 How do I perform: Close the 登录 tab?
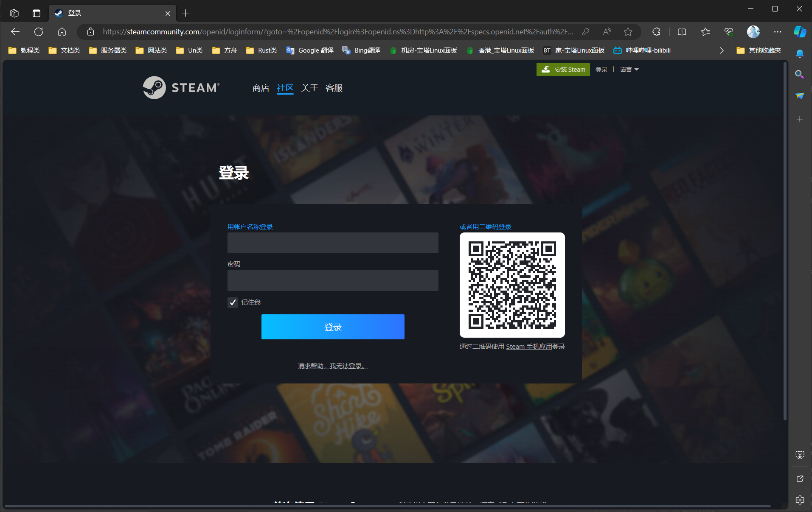pos(168,13)
